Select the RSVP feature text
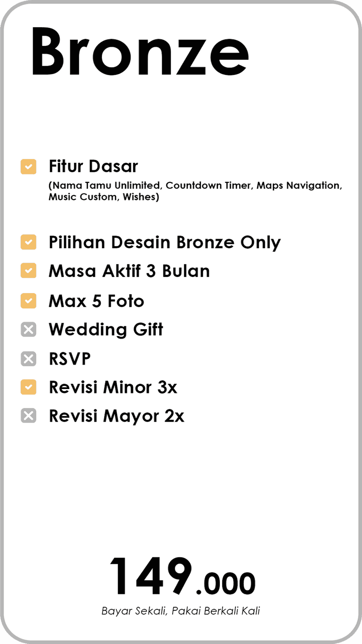 tap(70, 359)
